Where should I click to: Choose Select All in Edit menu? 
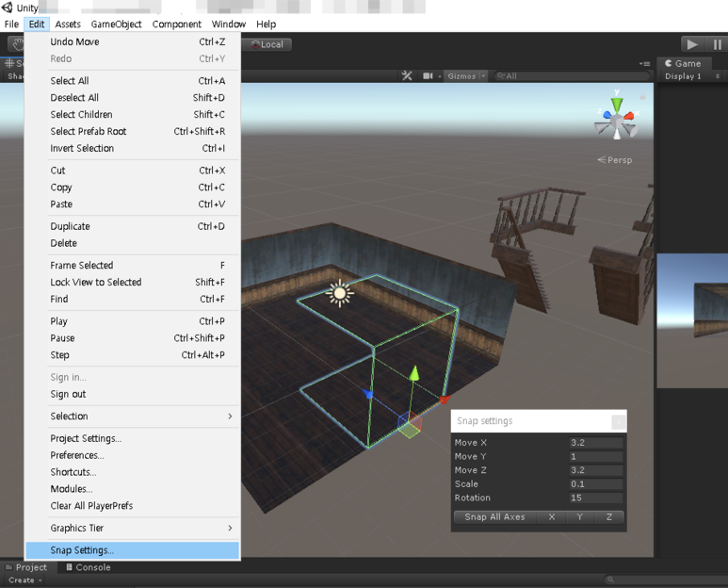click(133, 81)
